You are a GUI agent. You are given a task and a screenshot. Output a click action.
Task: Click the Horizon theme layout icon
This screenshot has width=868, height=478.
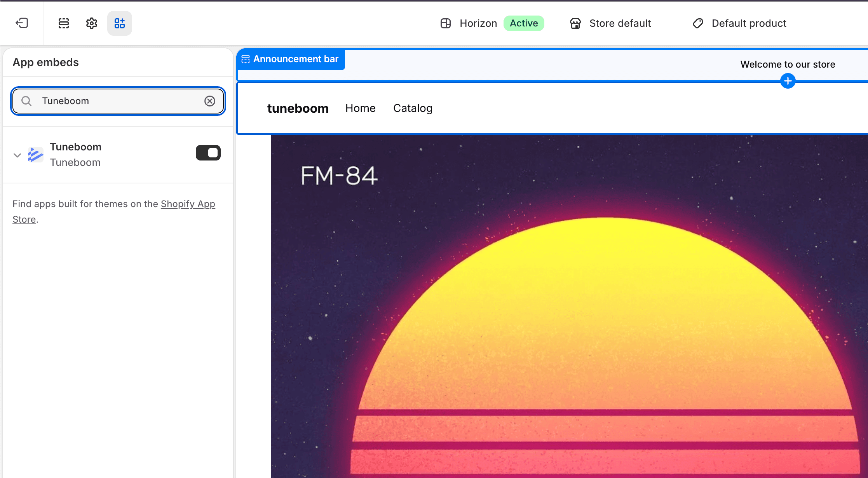(x=446, y=23)
